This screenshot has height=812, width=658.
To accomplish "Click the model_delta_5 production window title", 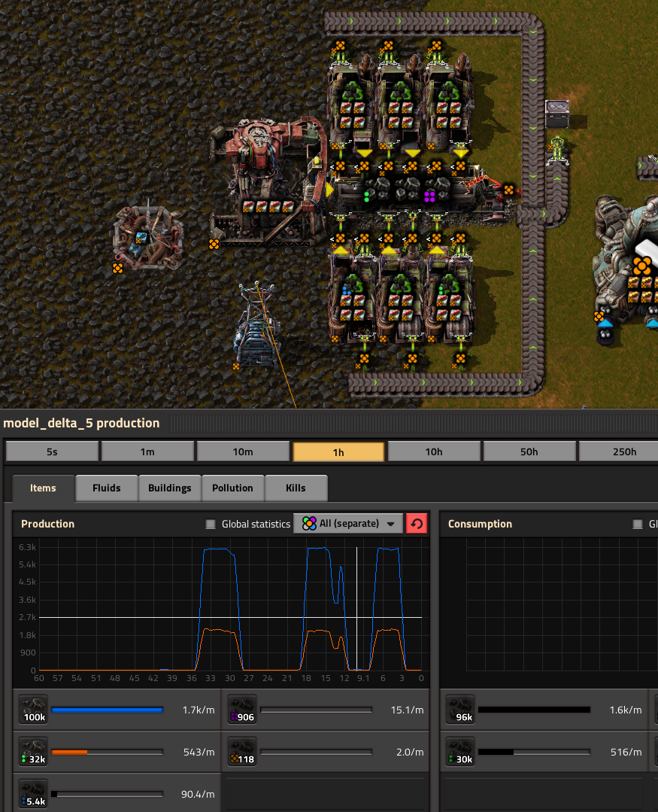I will [x=81, y=423].
